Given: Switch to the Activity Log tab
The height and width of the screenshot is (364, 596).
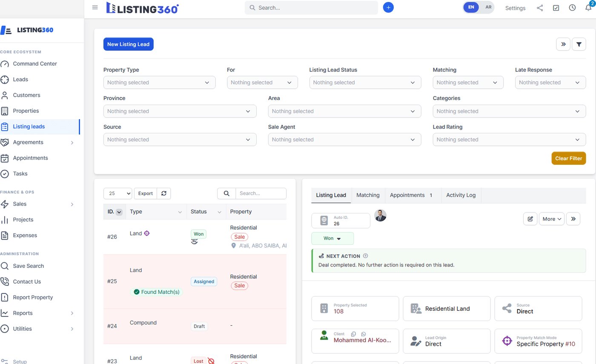Looking at the screenshot, I should tap(461, 195).
